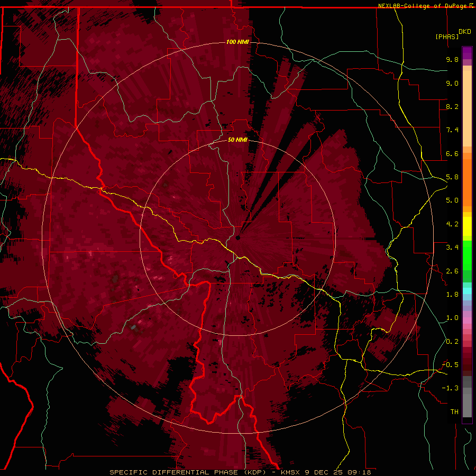Select the bright green color scale segment
The height and width of the screenshot is (476, 476).
click(467, 255)
